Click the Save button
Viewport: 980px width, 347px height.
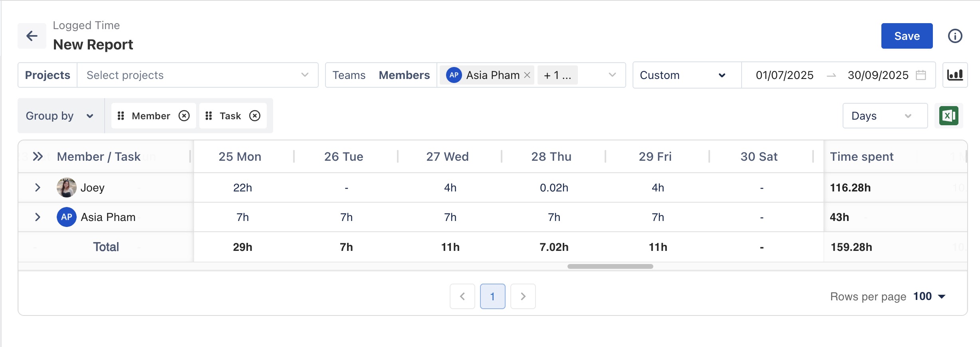[x=907, y=36]
